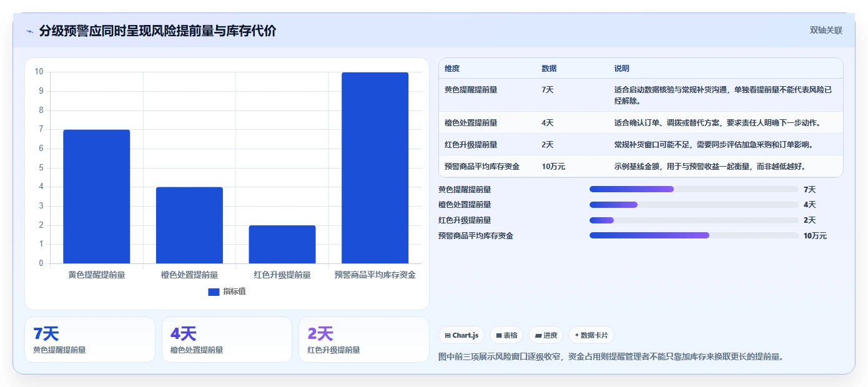
Task: Click the 7天 value in the table
Action: click(x=548, y=90)
